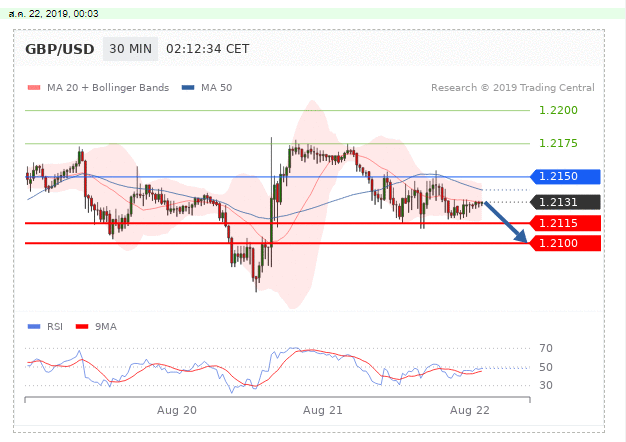Click the 9MA red legend swatch
Viewport: 626px width, 442px height.
pyautogui.click(x=82, y=327)
